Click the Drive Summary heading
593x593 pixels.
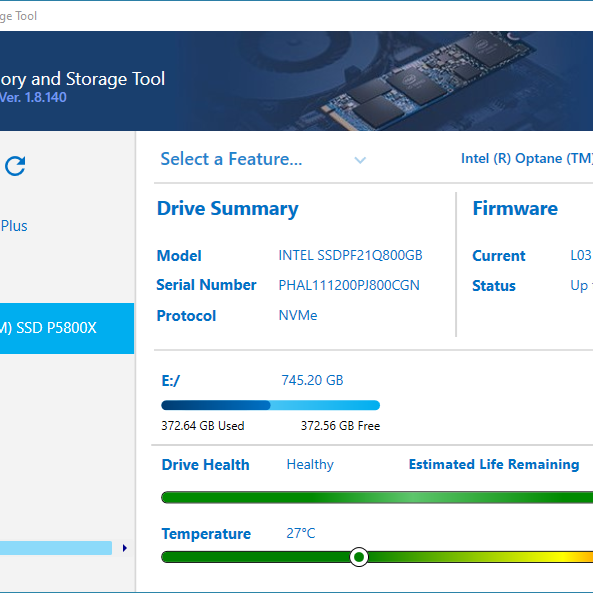point(228,209)
